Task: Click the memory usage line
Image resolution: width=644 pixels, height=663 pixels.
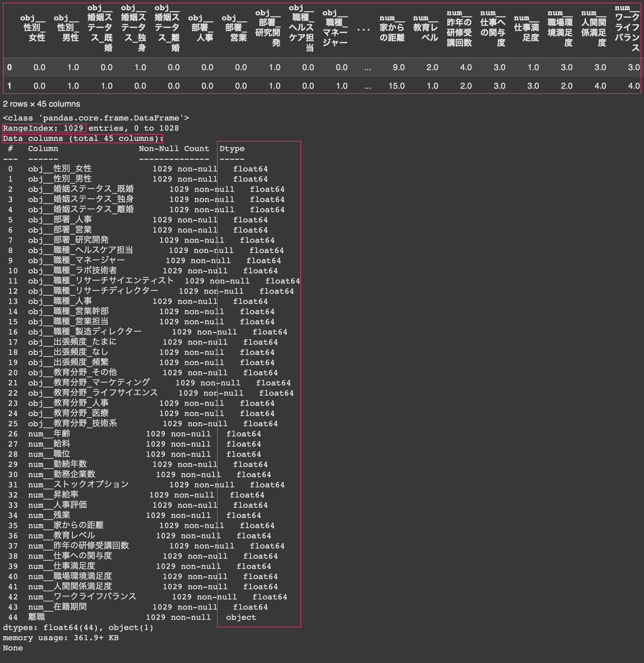Action: pos(61,638)
